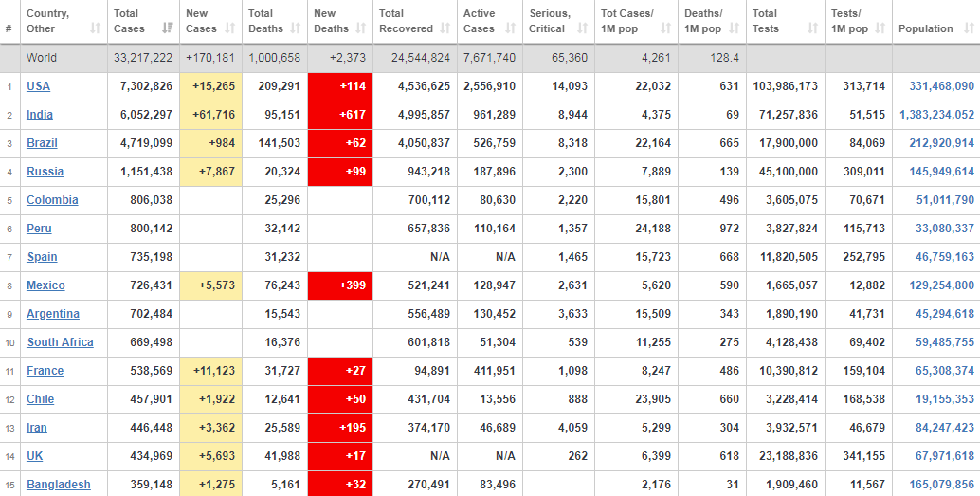Click USA population 331,468,090 link

[941, 86]
